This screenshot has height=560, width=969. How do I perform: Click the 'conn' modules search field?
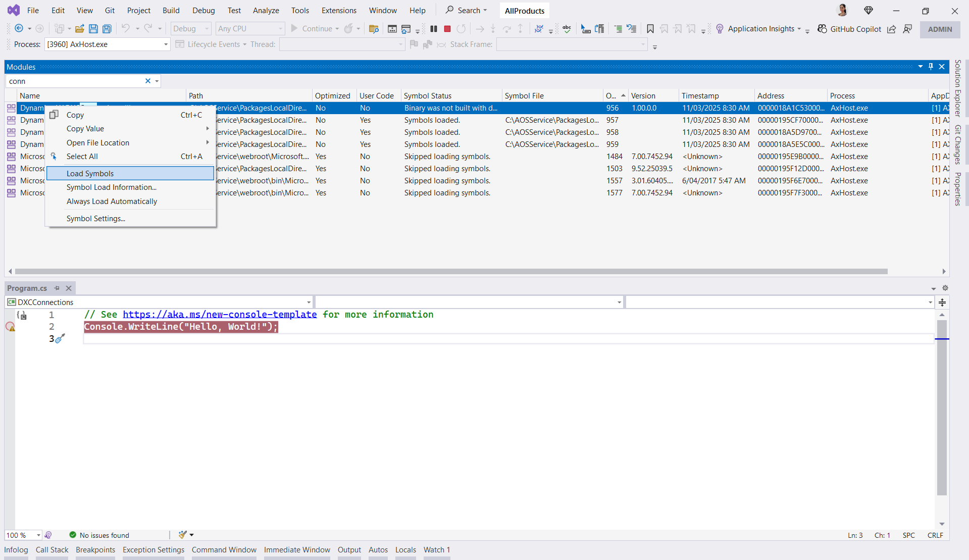76,81
